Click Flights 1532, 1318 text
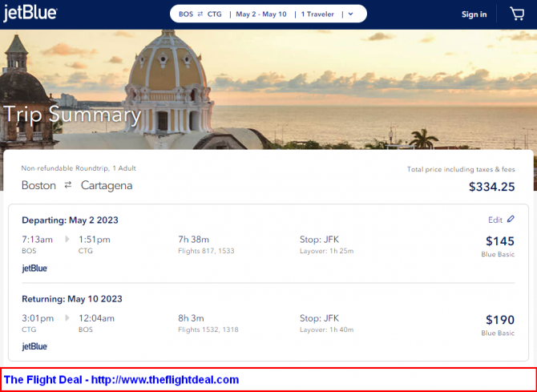Viewport: 537px width, 392px height. click(208, 329)
